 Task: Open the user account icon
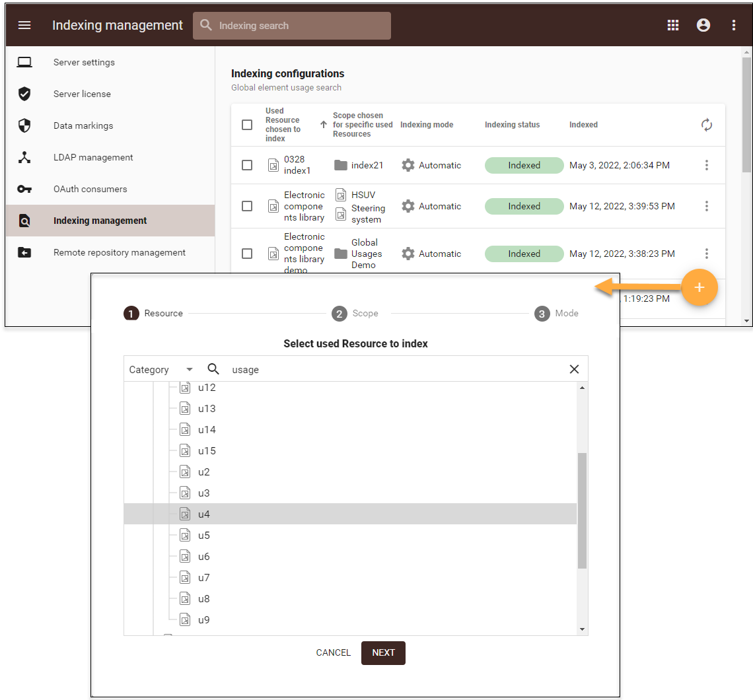[703, 26]
